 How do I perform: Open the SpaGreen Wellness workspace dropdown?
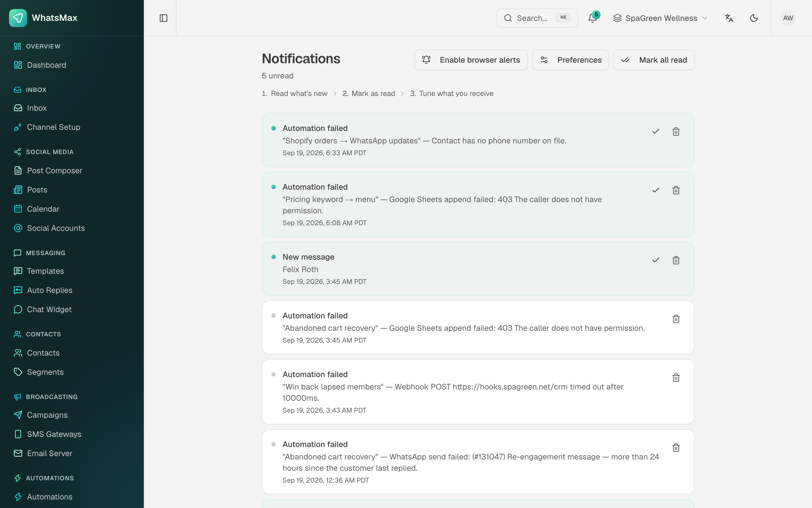tap(660, 18)
